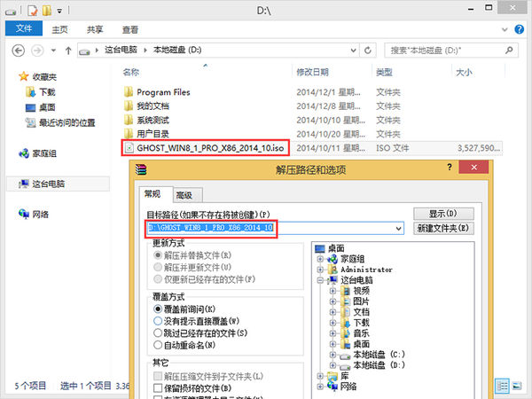Select the 没有提示直接覆盖 radio option
532x399 pixels.
tap(159, 320)
